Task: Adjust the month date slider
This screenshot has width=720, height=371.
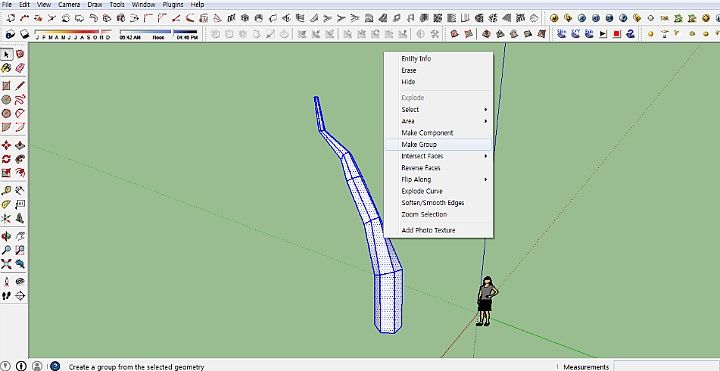Action: click(73, 34)
